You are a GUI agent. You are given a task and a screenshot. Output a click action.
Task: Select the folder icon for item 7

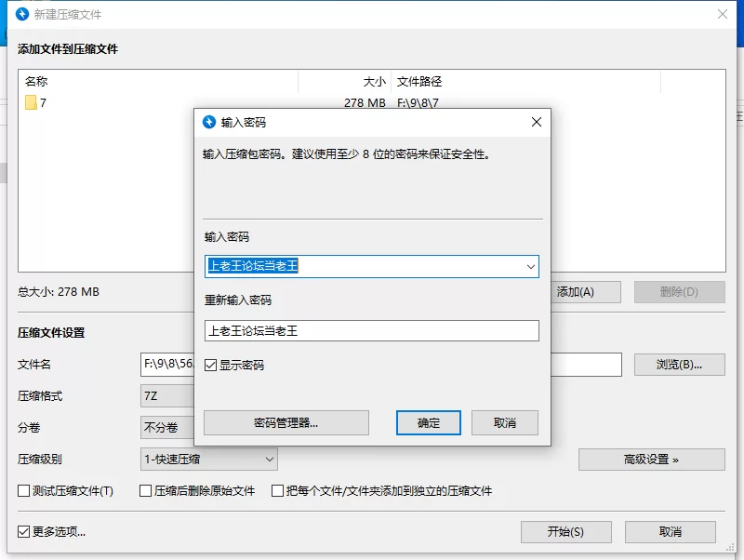pyautogui.click(x=31, y=102)
